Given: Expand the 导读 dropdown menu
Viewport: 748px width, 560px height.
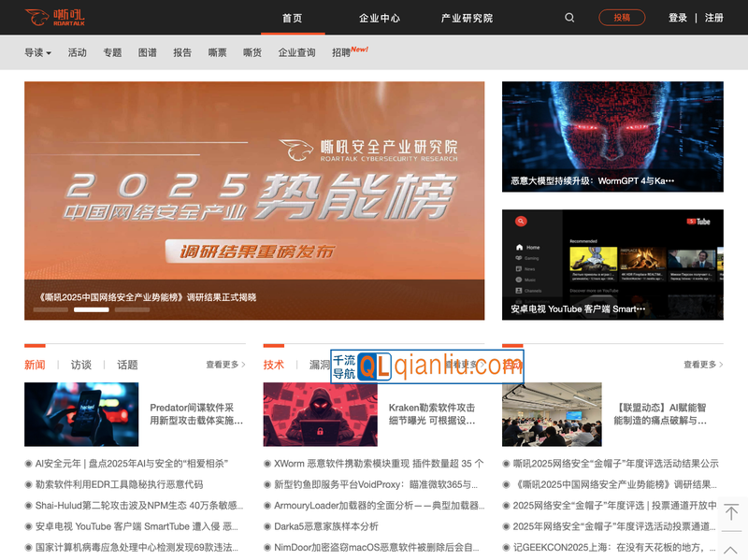Looking at the screenshot, I should pyautogui.click(x=37, y=53).
